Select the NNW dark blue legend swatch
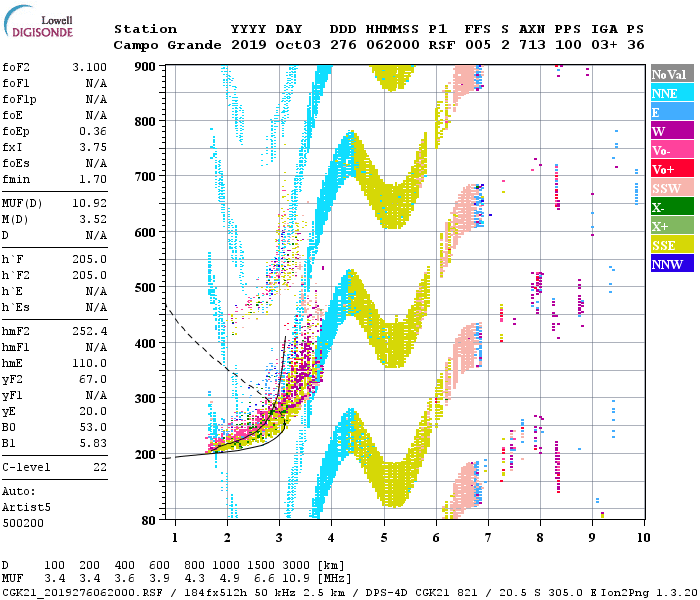The width and height of the screenshot is (700, 600). coord(672,264)
